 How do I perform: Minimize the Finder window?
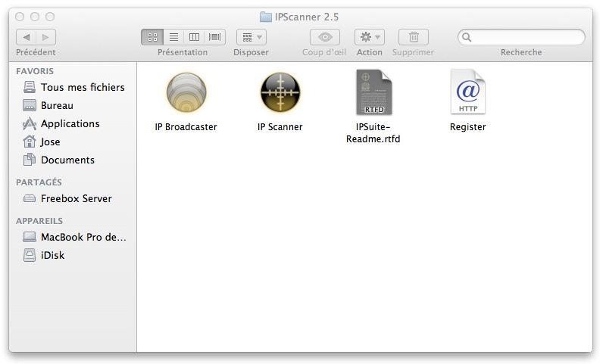(35, 17)
